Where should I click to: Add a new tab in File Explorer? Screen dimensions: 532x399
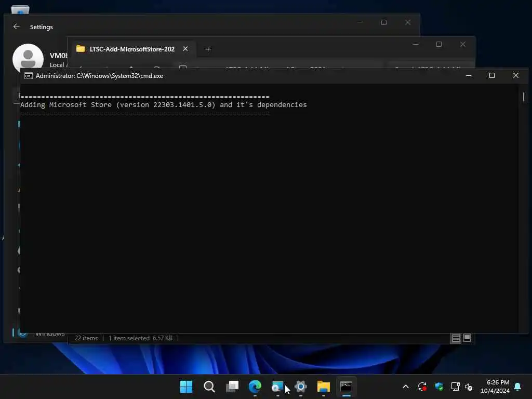pos(208,49)
